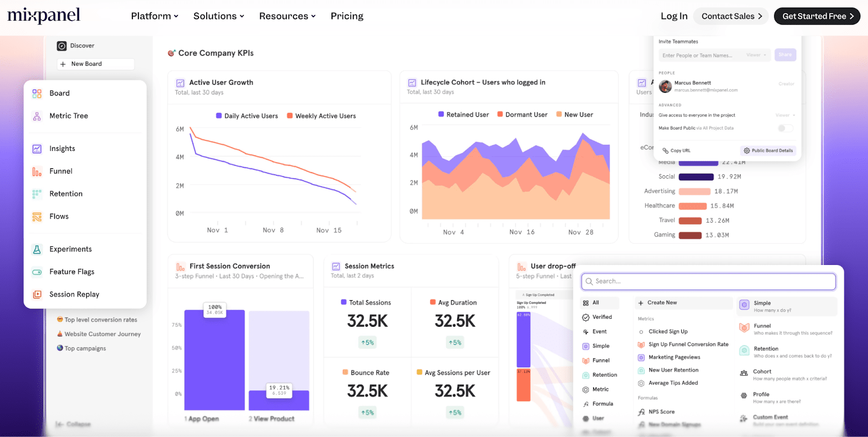Click the Active User Growth report icon
Image resolution: width=868 pixels, height=437 pixels.
coord(180,83)
